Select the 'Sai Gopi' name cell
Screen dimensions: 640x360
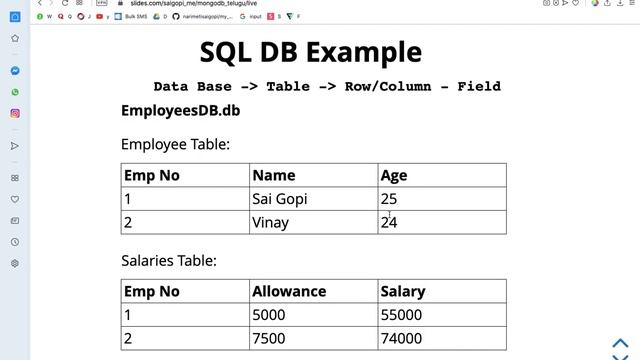(313, 199)
